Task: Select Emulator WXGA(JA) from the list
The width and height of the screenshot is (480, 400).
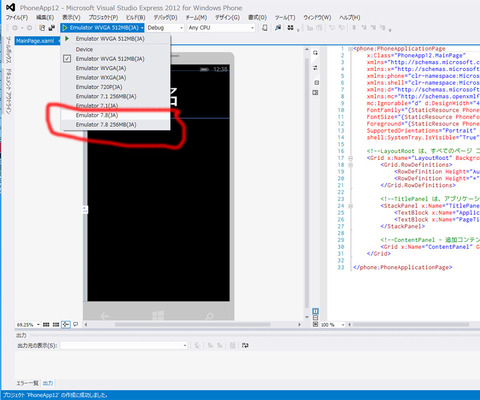Action: (x=115, y=77)
